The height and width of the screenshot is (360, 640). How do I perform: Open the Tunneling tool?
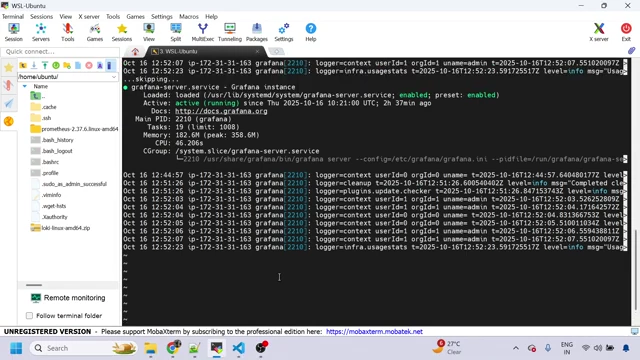click(x=230, y=32)
